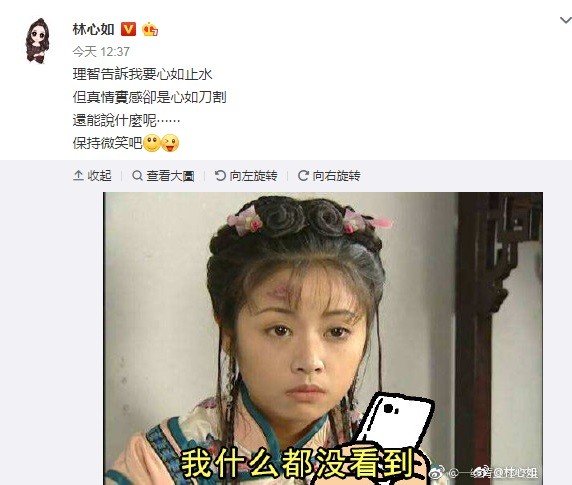The image size is (572, 485).
Task: Click the caption 我什么都没看到 on image
Action: coord(298,462)
